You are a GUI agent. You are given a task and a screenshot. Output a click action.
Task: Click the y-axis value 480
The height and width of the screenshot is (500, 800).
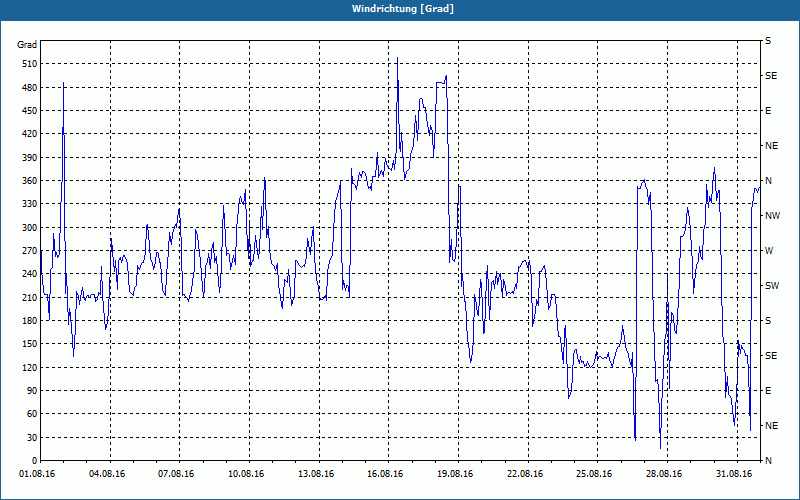(30, 88)
